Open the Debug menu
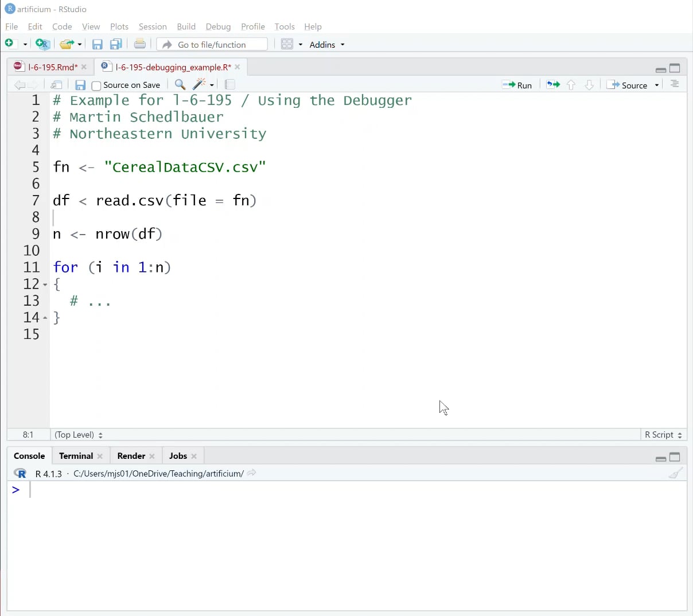 (218, 26)
